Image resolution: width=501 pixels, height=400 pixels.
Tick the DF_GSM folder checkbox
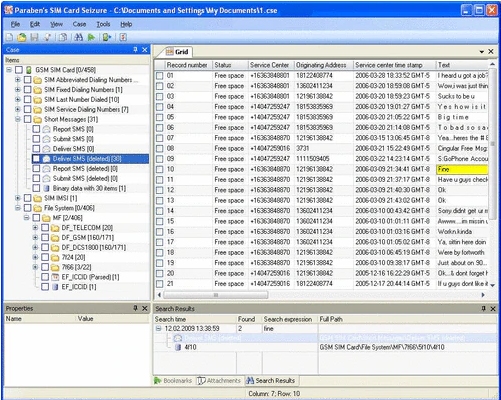coord(45,238)
